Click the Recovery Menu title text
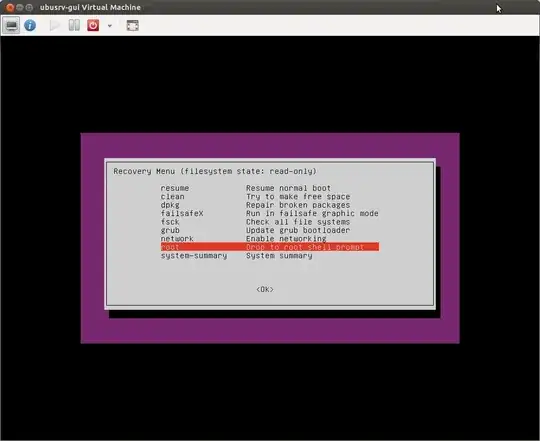 pyautogui.click(x=215, y=171)
